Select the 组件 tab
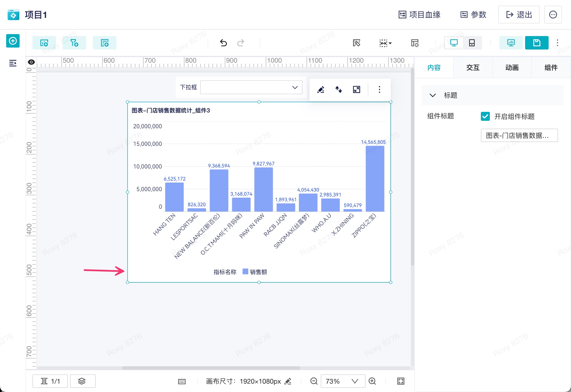The height and width of the screenshot is (392, 571). (x=551, y=67)
